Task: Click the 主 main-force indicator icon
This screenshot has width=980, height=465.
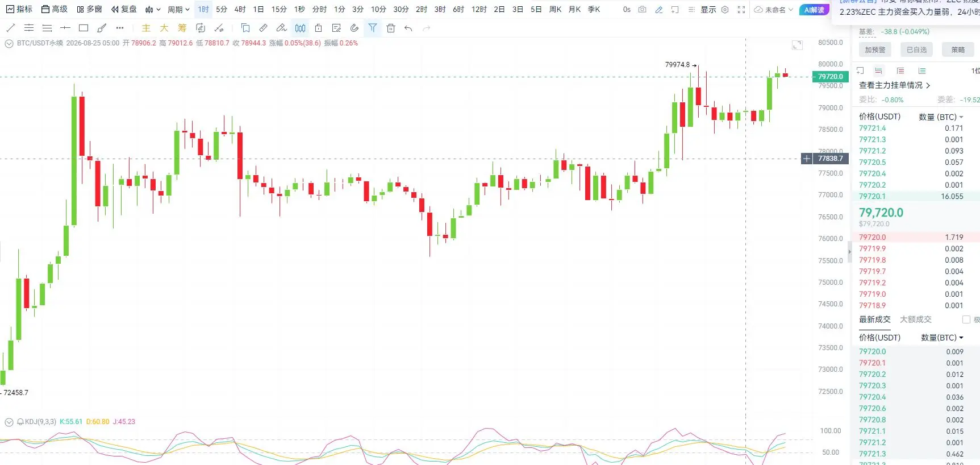Action: pos(146,28)
